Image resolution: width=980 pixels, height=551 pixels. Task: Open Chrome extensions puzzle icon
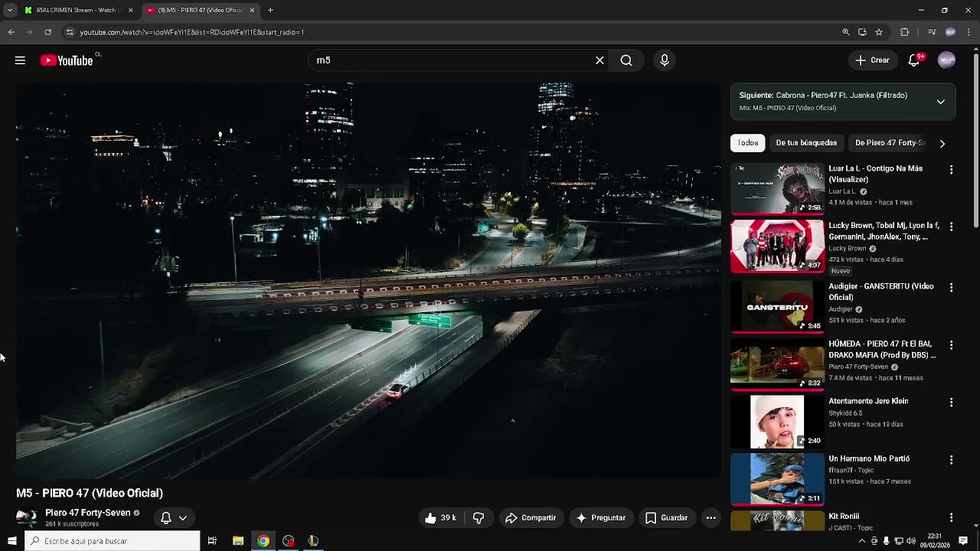904,32
